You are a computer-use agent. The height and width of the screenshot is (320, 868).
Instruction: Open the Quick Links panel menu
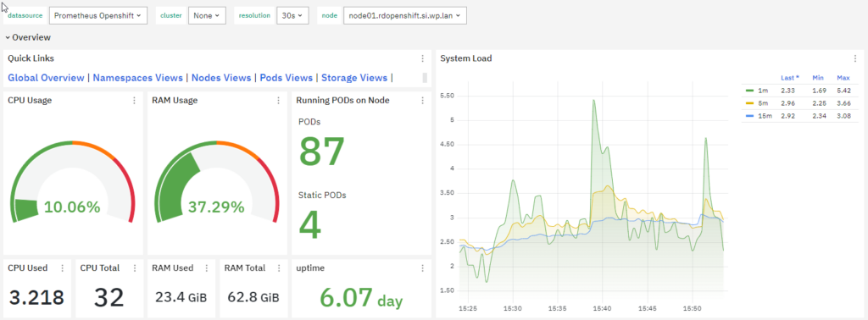point(423,58)
